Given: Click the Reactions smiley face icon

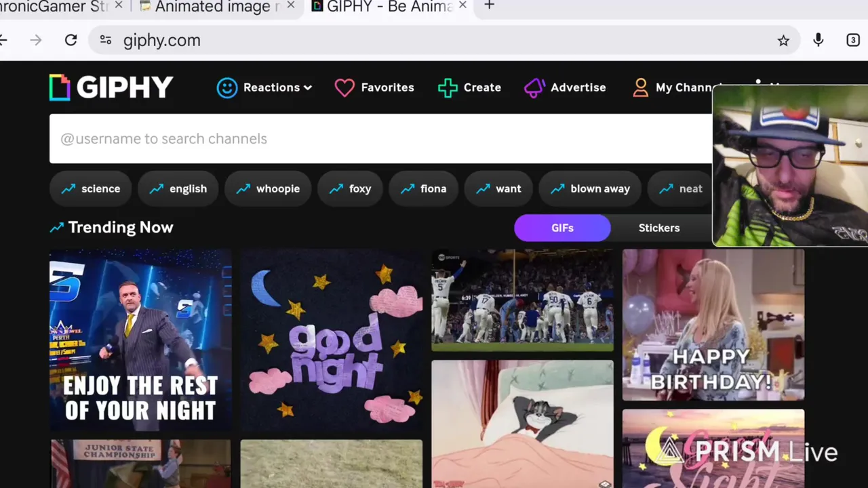Looking at the screenshot, I should point(227,87).
